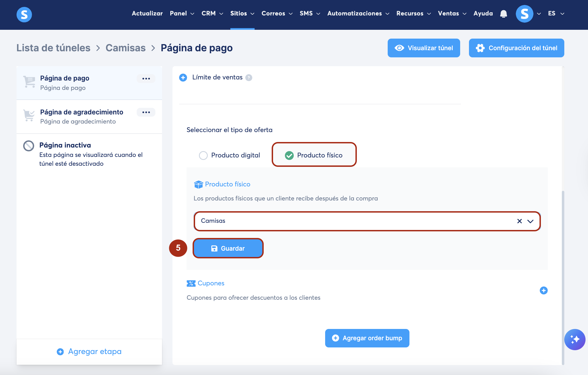Viewport: 588px width, 375px height.
Task: Click the help question mark near Límite de ventas
Action: (249, 78)
